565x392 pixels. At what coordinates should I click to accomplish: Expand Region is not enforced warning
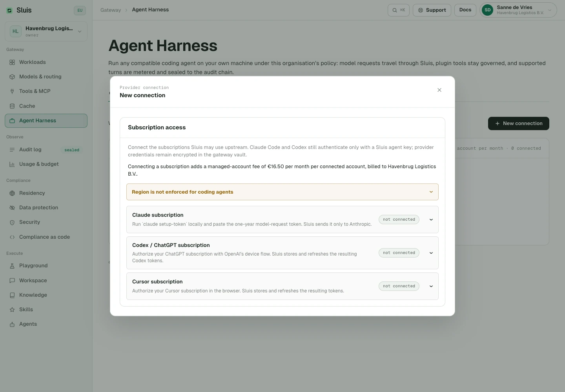pos(282,192)
